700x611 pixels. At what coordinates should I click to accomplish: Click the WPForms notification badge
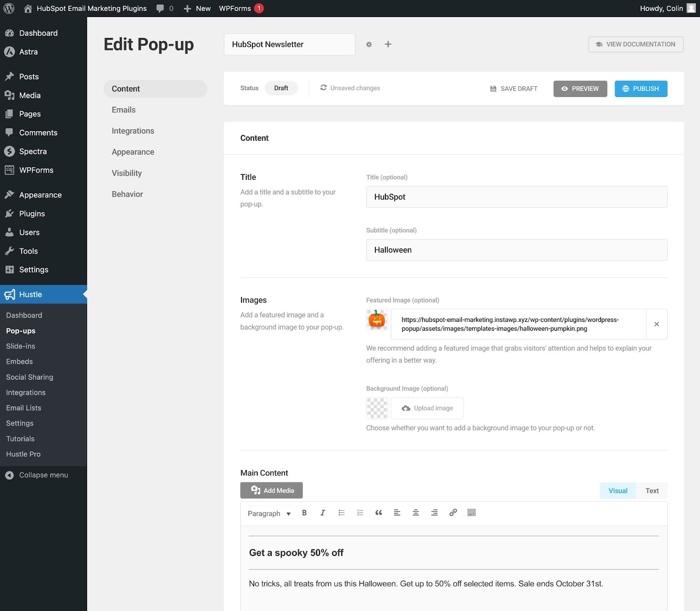259,8
